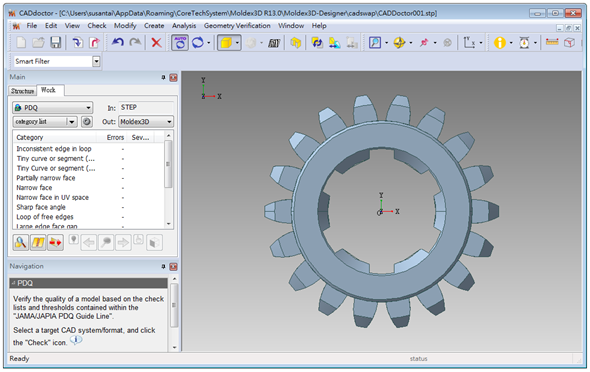This screenshot has width=590, height=372.
Task: Save file with the floppy disk icon
Action: pyautogui.click(x=56, y=43)
